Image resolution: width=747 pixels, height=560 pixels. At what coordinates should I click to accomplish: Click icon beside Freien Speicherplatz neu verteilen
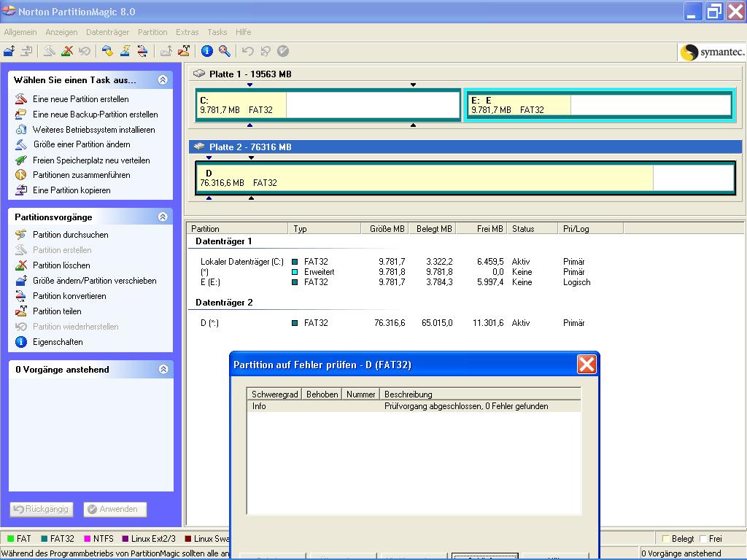click(21, 160)
